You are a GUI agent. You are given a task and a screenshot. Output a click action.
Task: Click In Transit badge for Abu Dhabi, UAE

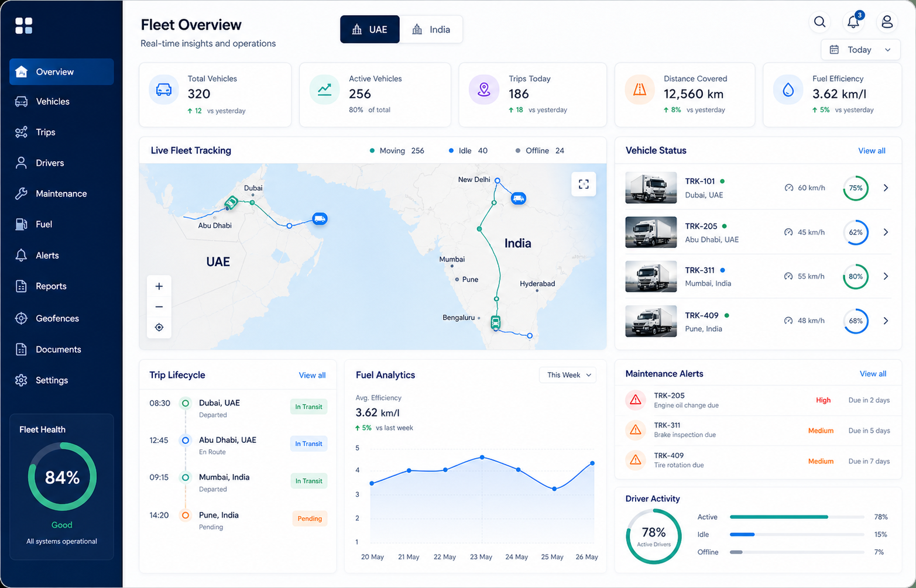coord(308,443)
